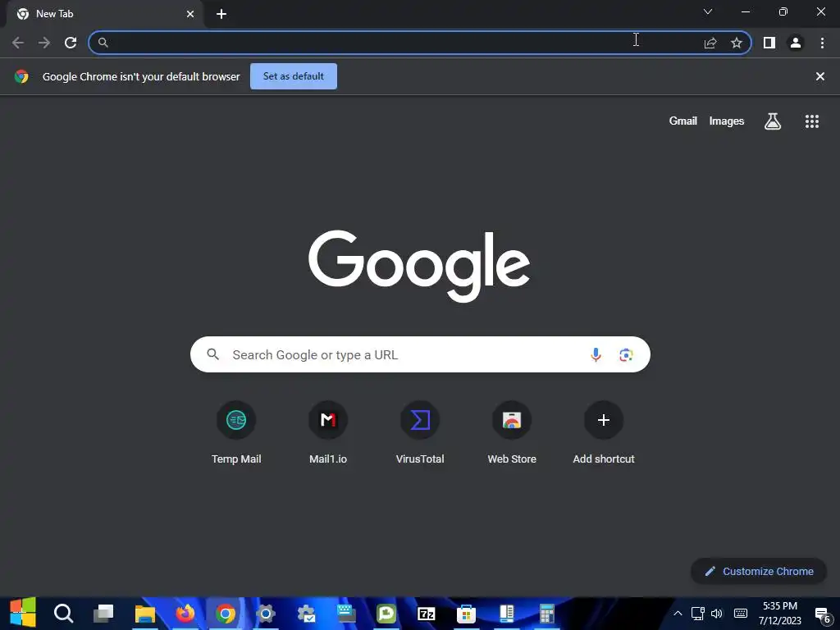Open the Google apps grid

[812, 121]
